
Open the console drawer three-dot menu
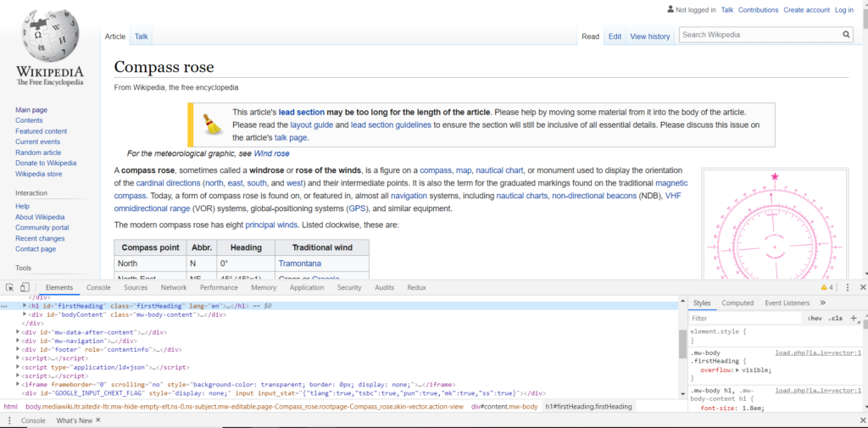click(x=9, y=420)
